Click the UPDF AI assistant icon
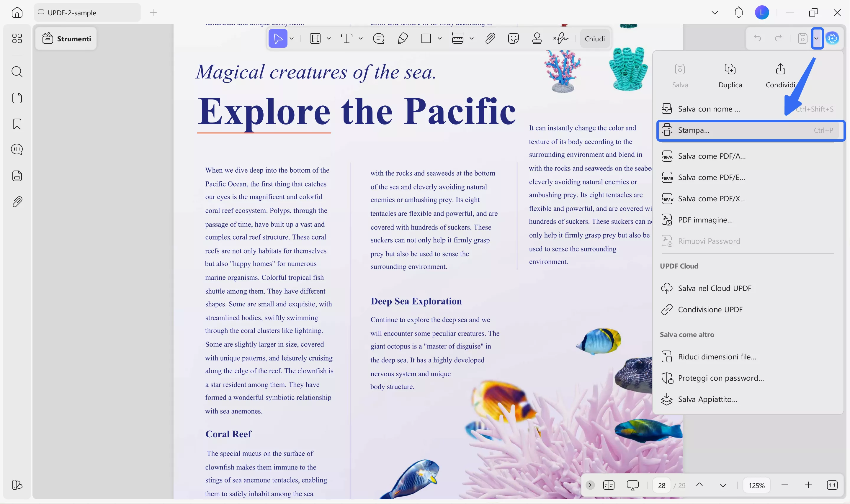 (832, 38)
